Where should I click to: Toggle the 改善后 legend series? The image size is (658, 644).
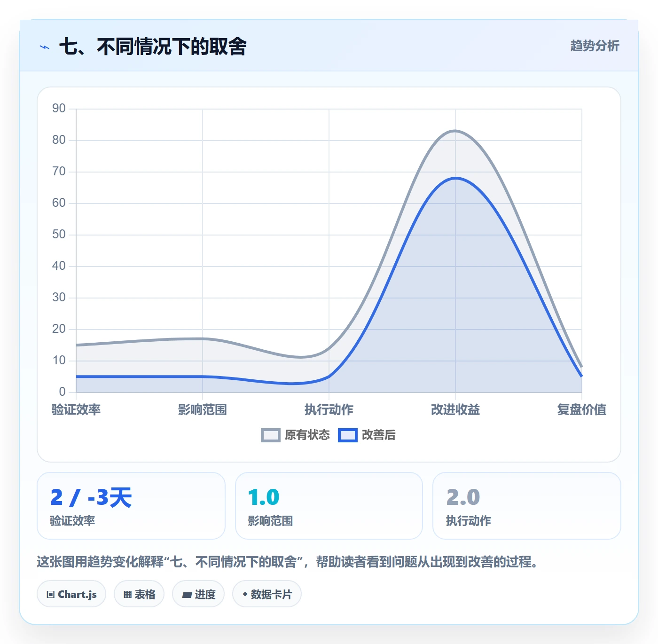pyautogui.click(x=367, y=435)
